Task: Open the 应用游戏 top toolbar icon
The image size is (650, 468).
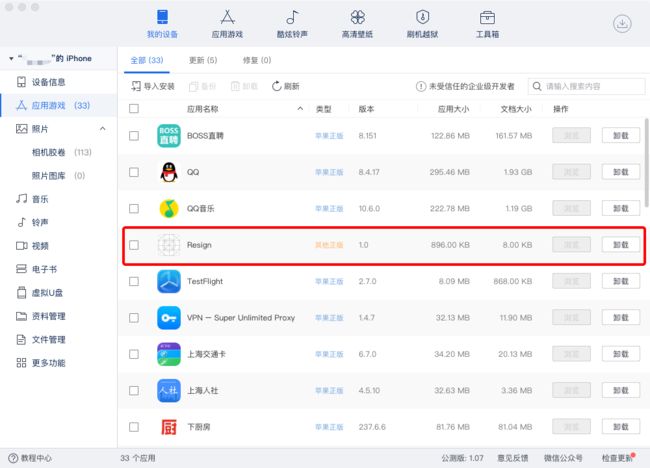Action: (x=227, y=24)
